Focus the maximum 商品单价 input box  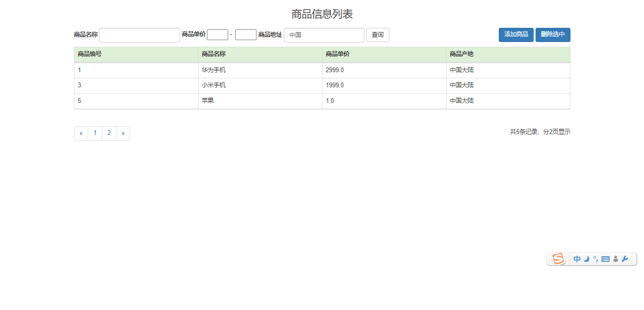coord(246,35)
